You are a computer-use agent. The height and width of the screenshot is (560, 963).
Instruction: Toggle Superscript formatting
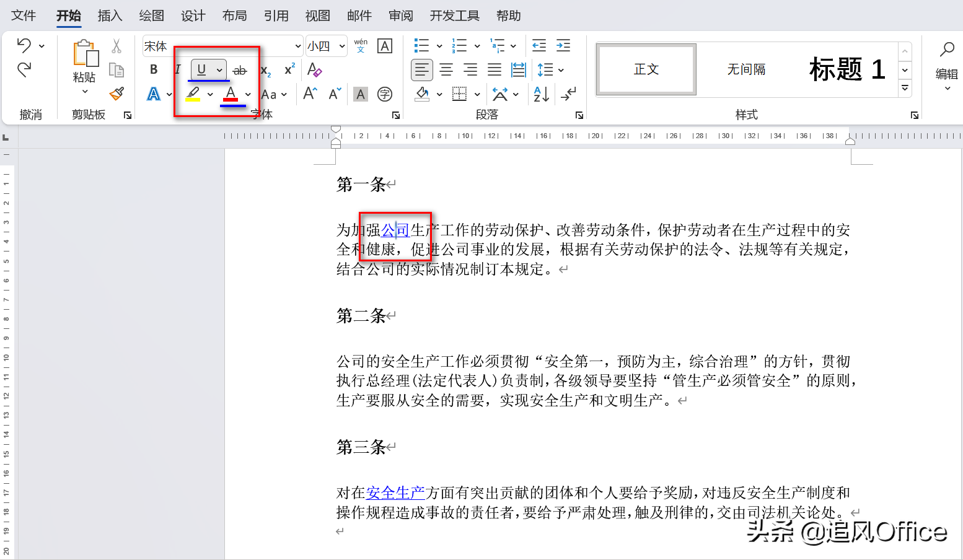(289, 69)
